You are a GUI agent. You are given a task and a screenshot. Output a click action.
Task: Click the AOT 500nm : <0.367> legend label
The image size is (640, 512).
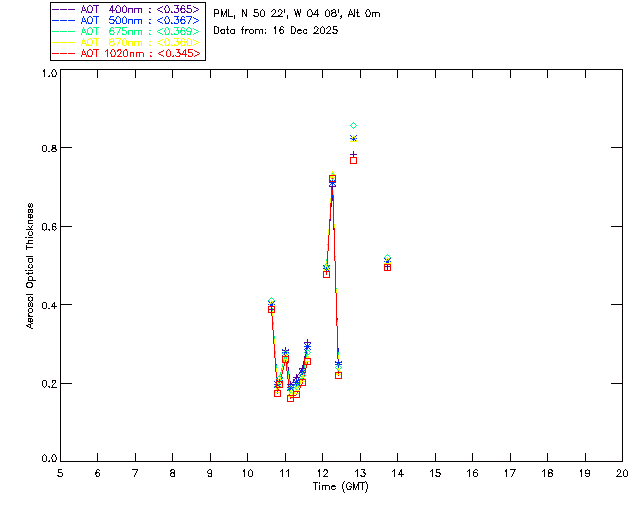(140, 20)
